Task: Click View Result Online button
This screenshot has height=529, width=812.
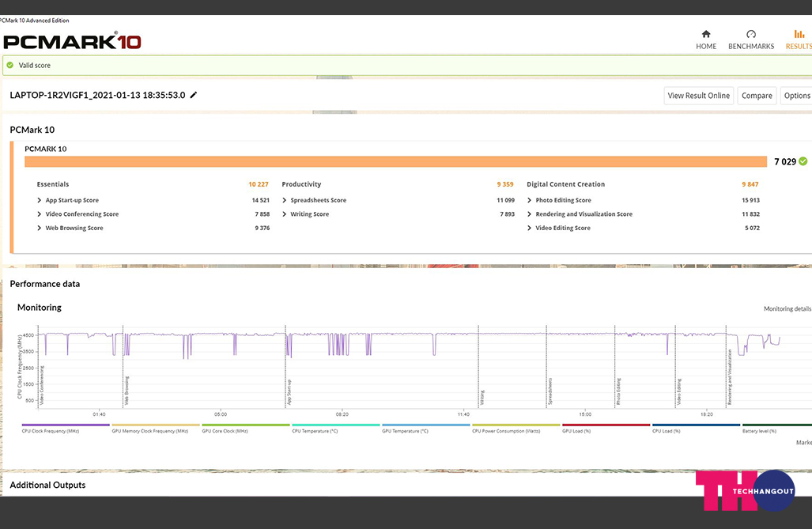Action: pos(699,96)
